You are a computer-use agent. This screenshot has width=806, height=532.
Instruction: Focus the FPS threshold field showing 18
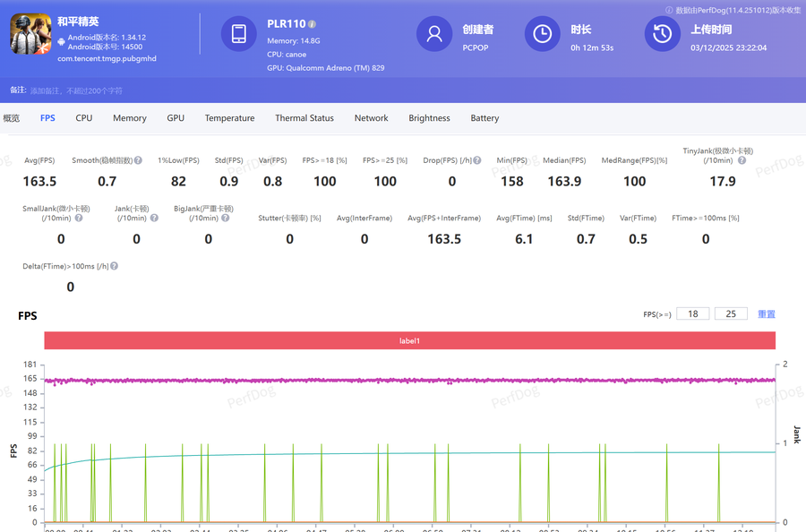pyautogui.click(x=693, y=314)
